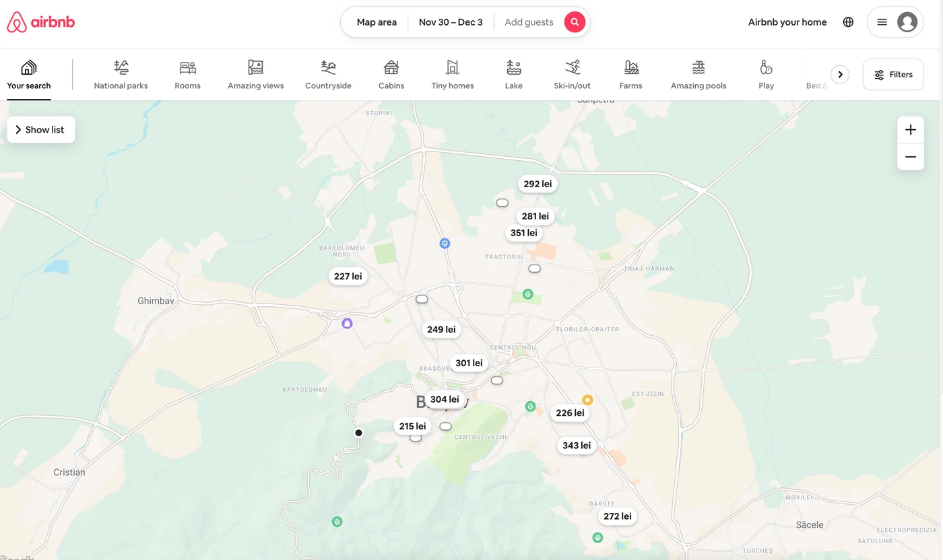
Task: Click the Săcele town label
Action: pos(810,524)
